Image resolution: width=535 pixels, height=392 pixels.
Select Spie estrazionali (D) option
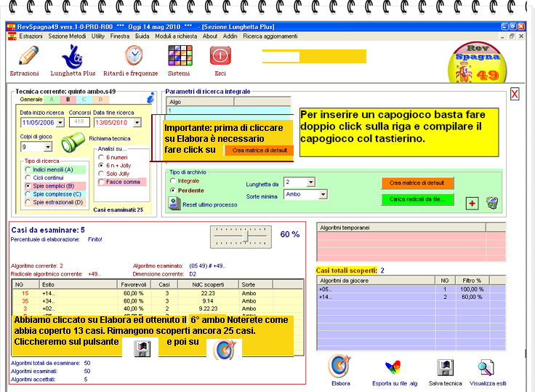pyautogui.click(x=28, y=202)
